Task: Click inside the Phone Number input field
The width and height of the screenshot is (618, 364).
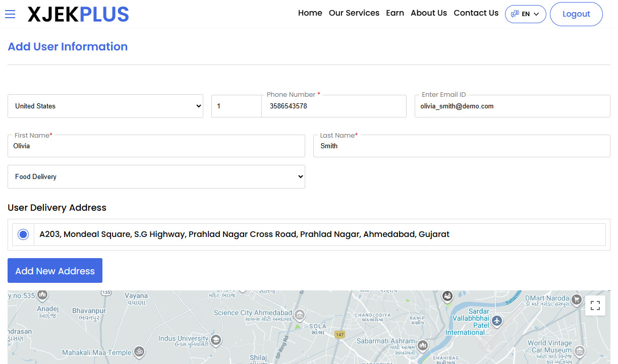Action: click(334, 106)
